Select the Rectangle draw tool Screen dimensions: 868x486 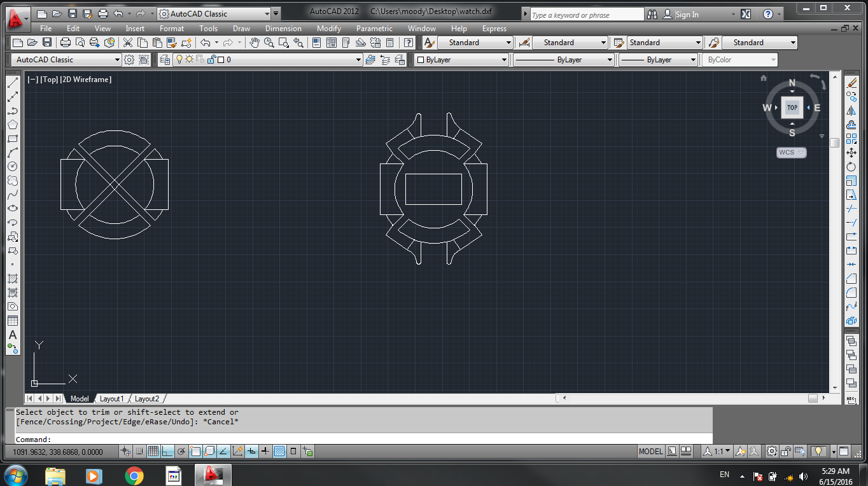tap(13, 139)
